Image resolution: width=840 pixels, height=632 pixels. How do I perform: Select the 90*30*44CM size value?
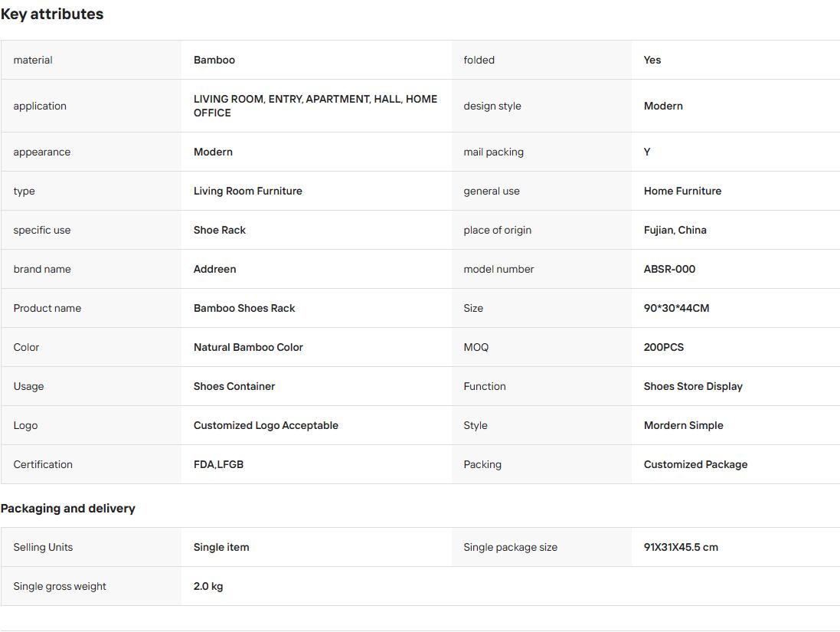click(677, 308)
